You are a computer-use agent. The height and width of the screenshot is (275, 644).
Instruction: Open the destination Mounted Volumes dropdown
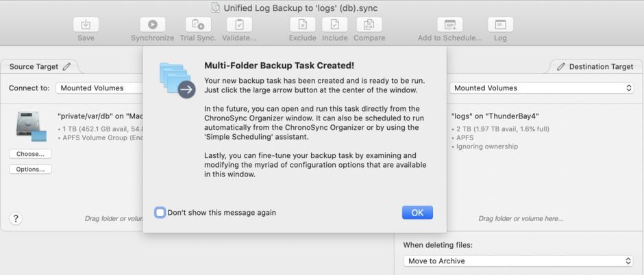tap(541, 88)
